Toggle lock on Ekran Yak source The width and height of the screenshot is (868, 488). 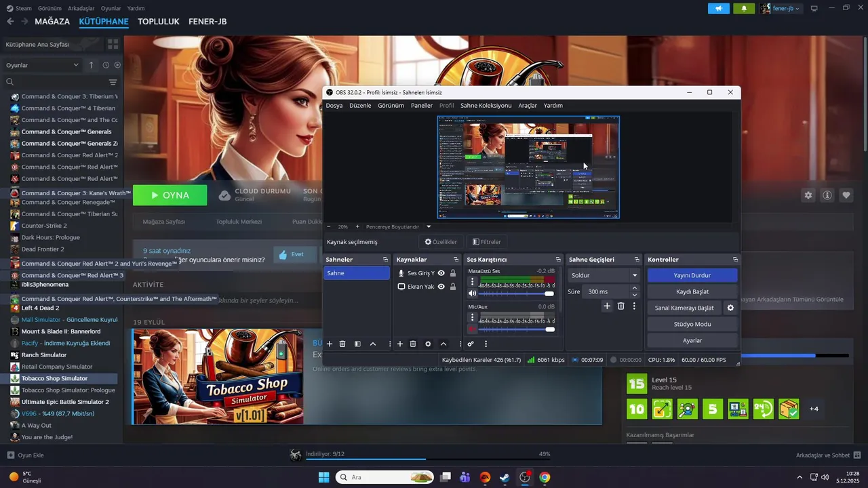453,287
